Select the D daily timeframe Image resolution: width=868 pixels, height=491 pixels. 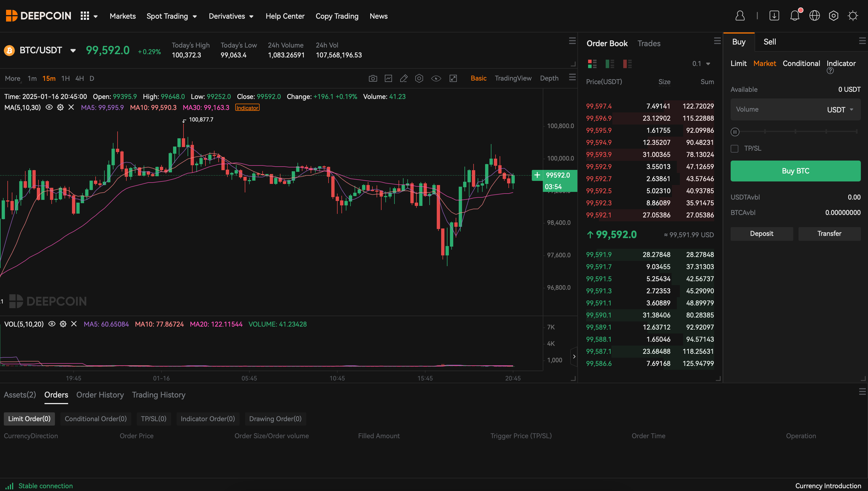(92, 79)
